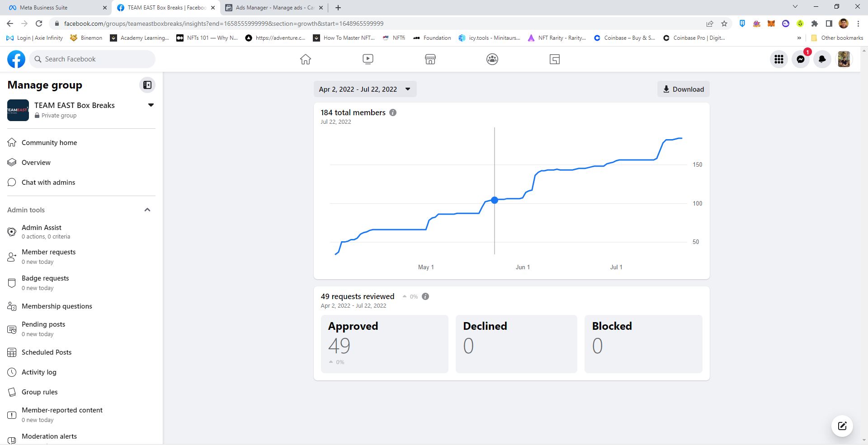Open the Watch video icon
Image resolution: width=868 pixels, height=445 pixels.
pos(368,59)
